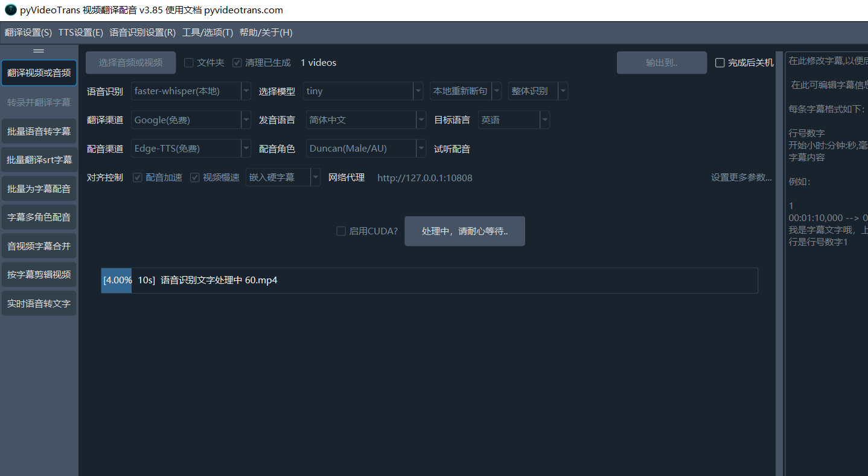Open the 工具/选项(T) menu
The image size is (868, 476).
[207, 33]
